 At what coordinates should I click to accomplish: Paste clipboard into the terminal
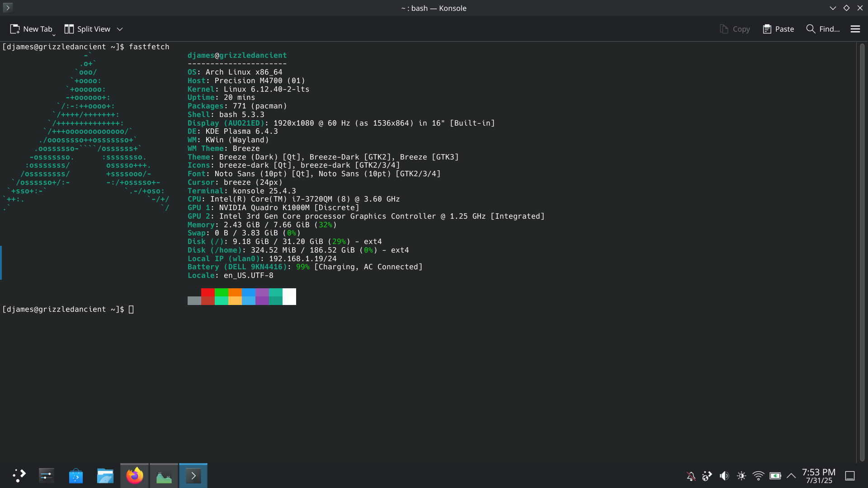coord(778,29)
